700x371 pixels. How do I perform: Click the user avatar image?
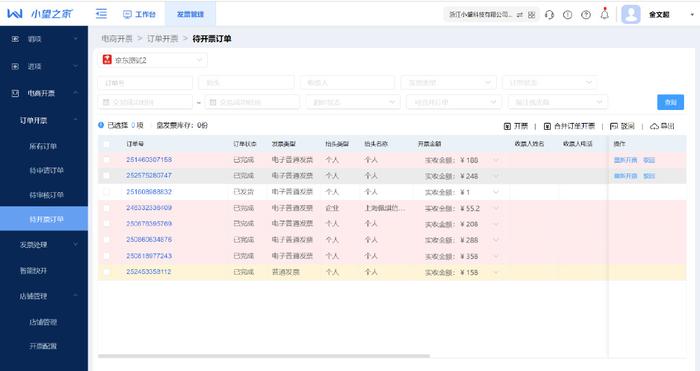coord(631,14)
